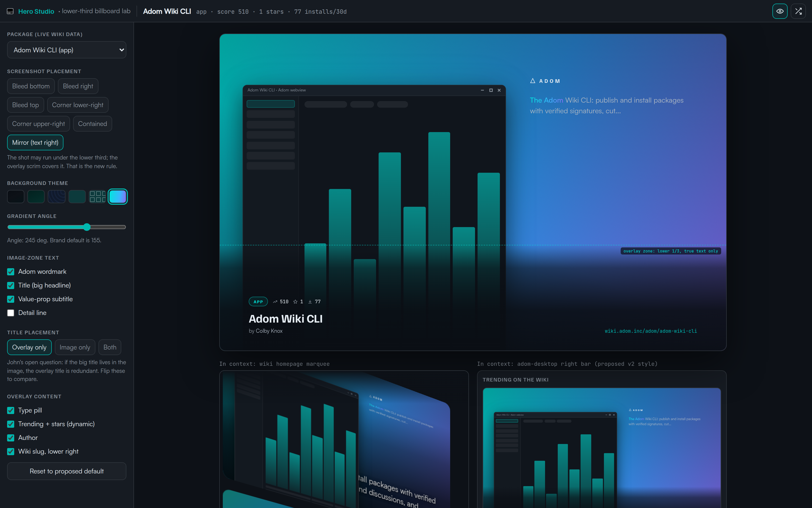Click the shuffle randomize icon in top bar
The width and height of the screenshot is (812, 508).
click(x=798, y=11)
